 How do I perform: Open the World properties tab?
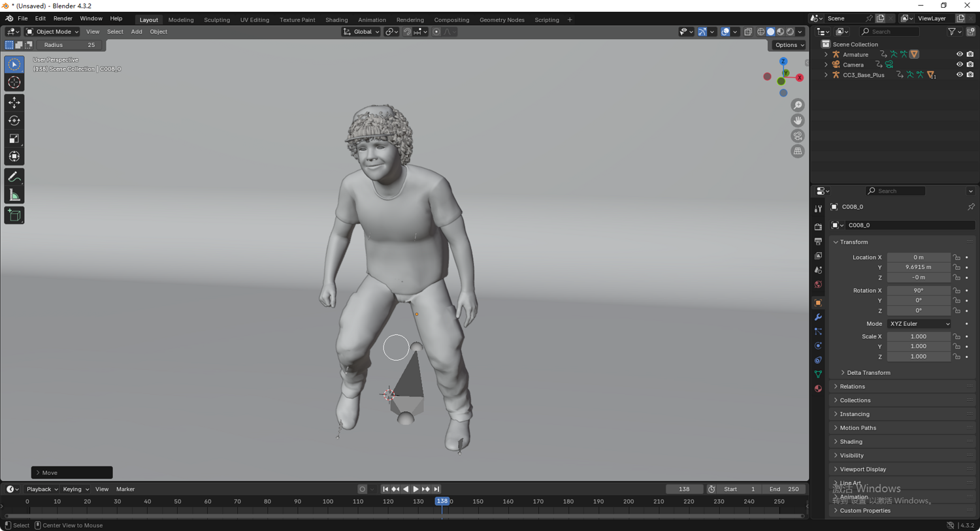pos(818,284)
